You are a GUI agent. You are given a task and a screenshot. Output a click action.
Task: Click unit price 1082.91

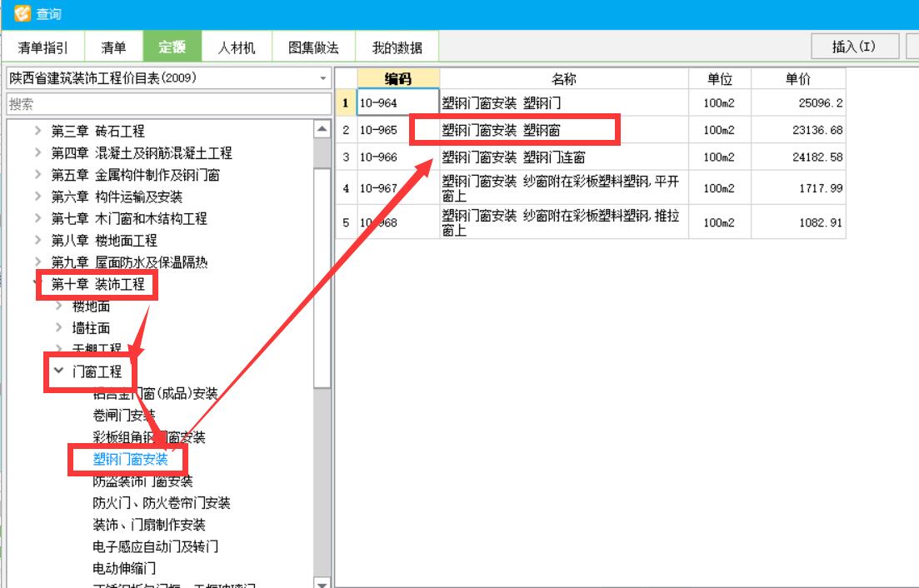[798, 222]
